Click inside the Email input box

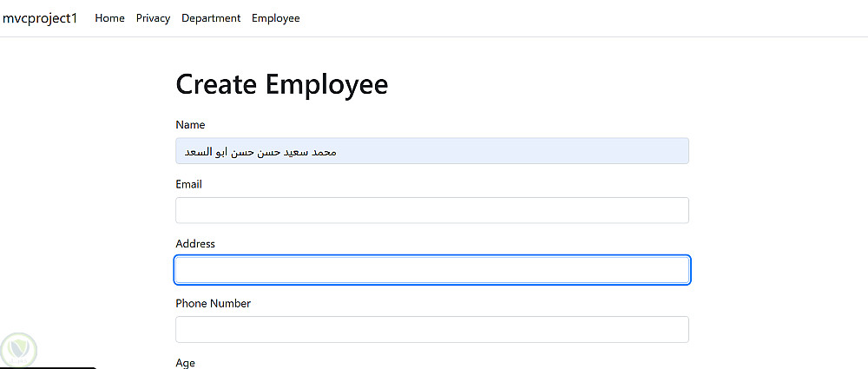[432, 210]
